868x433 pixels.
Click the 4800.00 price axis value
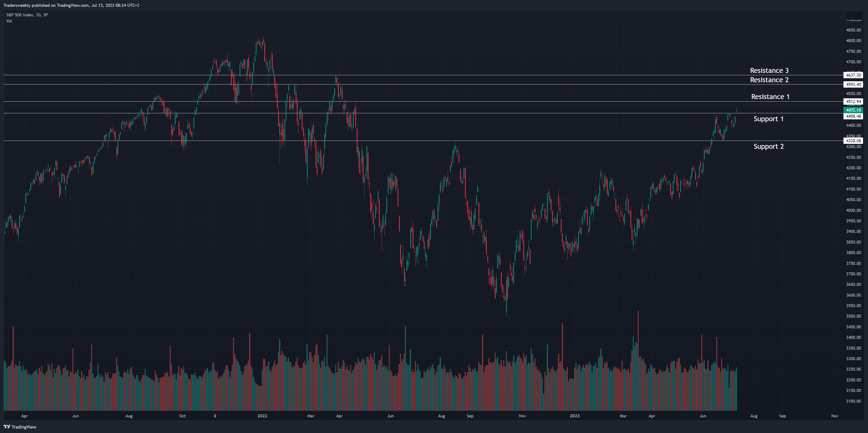tap(854, 41)
